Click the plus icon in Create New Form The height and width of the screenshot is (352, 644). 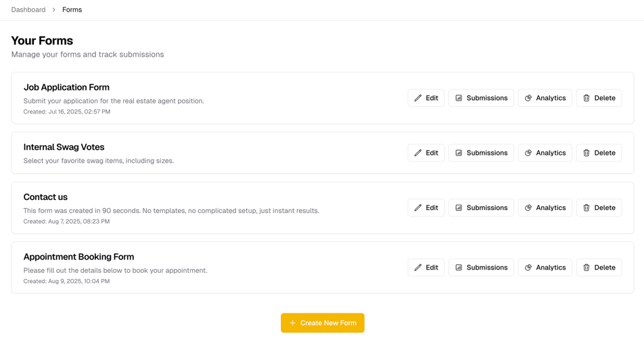[x=292, y=323]
